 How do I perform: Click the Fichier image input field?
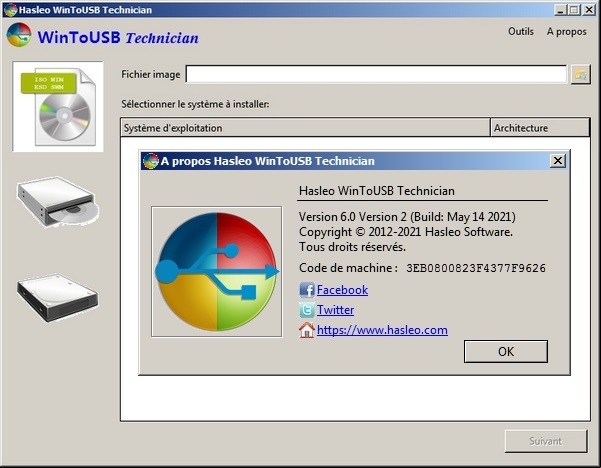coord(376,74)
